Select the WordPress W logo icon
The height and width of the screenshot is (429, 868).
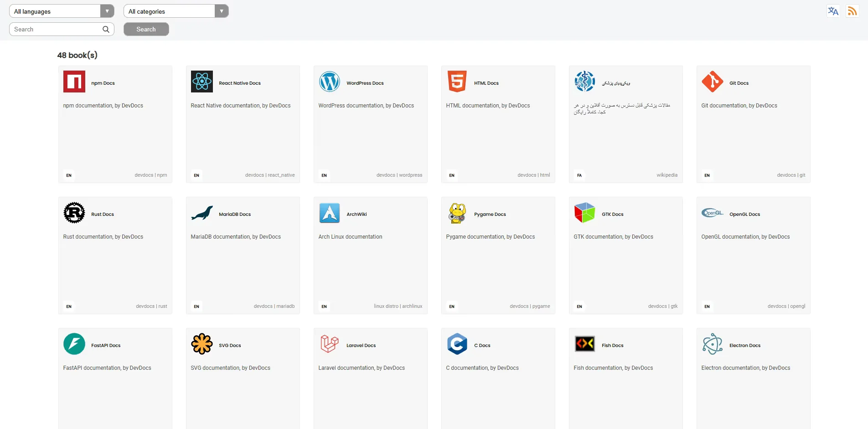pos(330,82)
